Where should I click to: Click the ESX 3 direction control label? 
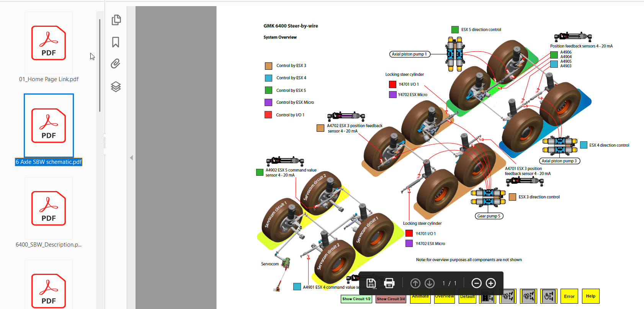pyautogui.click(x=539, y=197)
